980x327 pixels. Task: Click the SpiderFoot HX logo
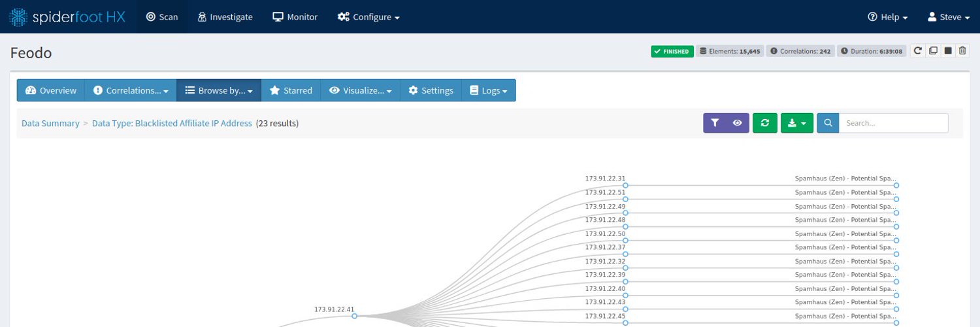[67, 17]
